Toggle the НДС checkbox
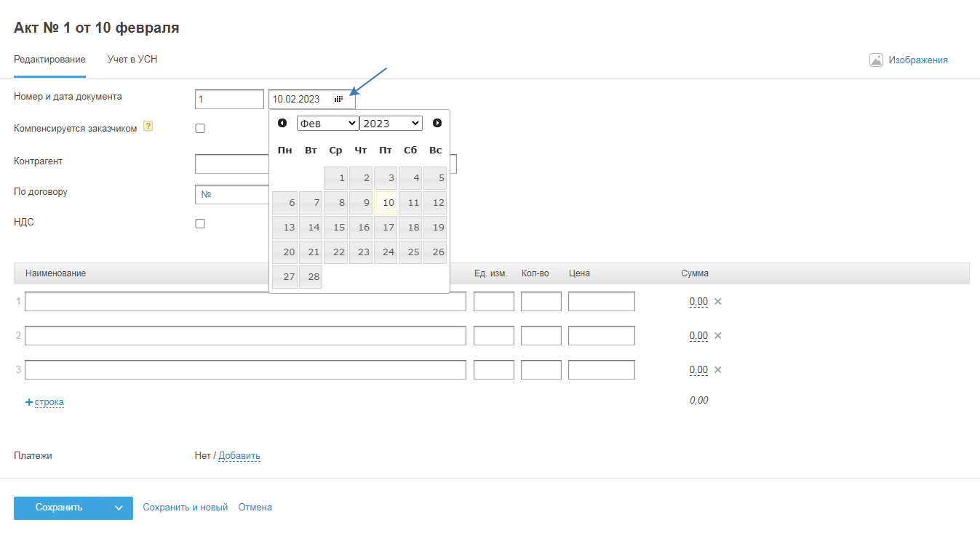The height and width of the screenshot is (533, 980). (200, 224)
